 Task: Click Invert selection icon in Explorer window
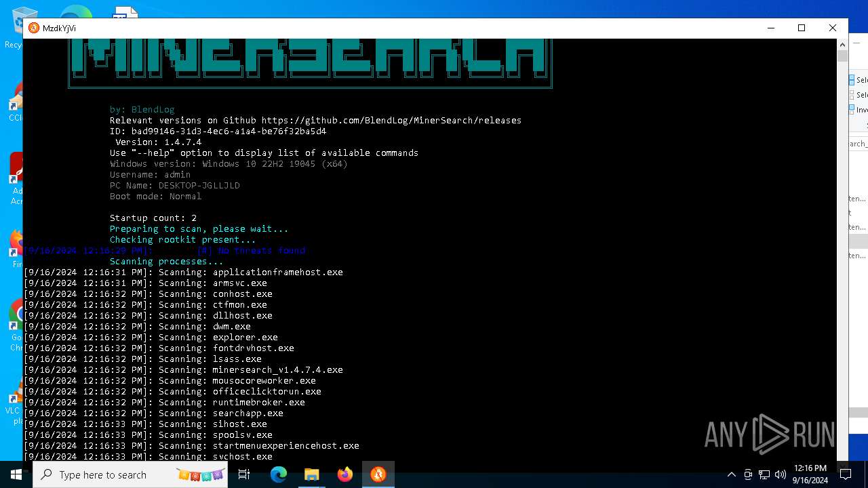852,109
